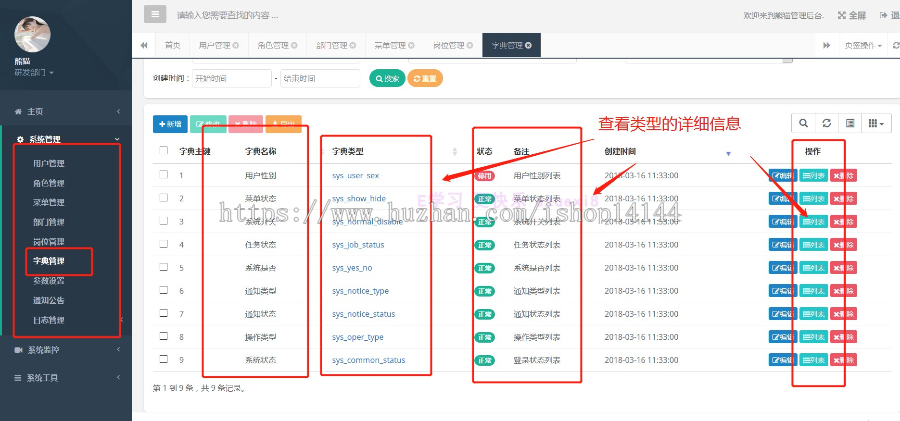Open the sys_job_status dictionary type link

point(358,245)
